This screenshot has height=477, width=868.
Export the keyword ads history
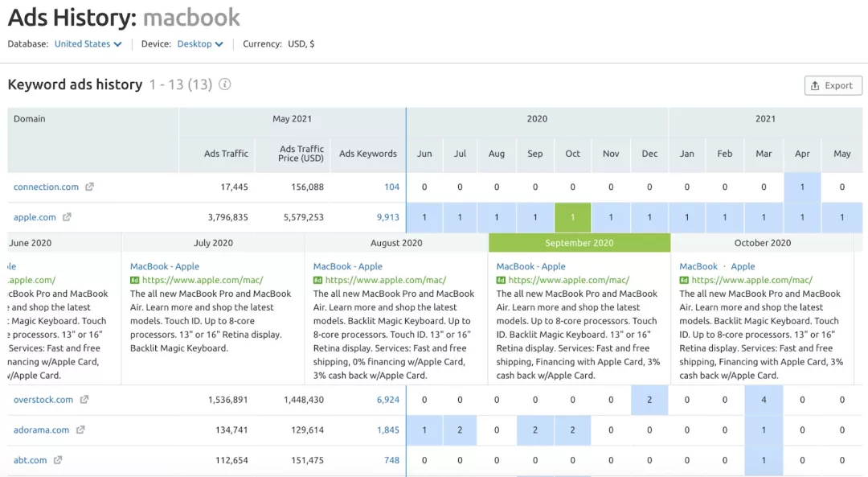[833, 85]
